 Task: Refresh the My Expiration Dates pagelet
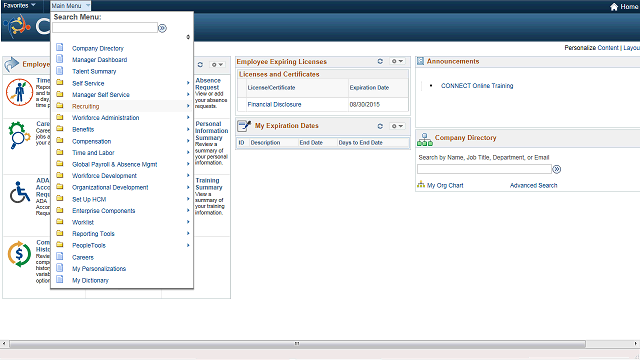coord(380,126)
